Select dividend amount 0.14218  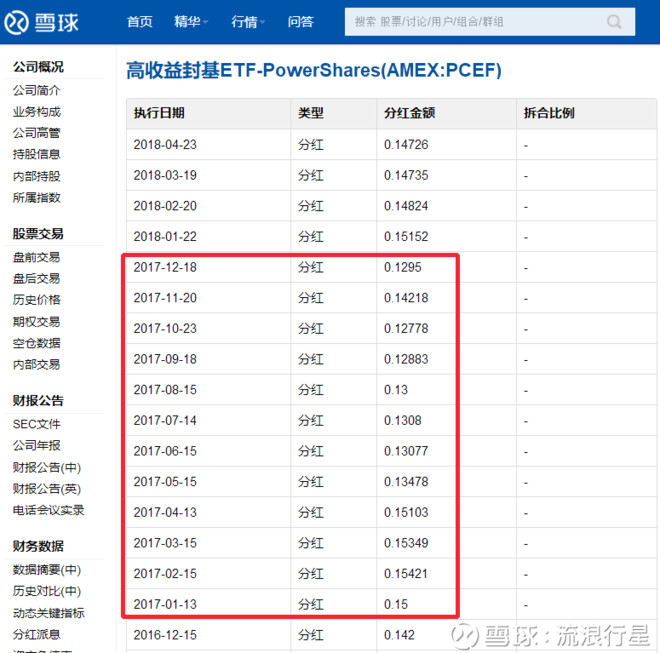[x=406, y=298]
